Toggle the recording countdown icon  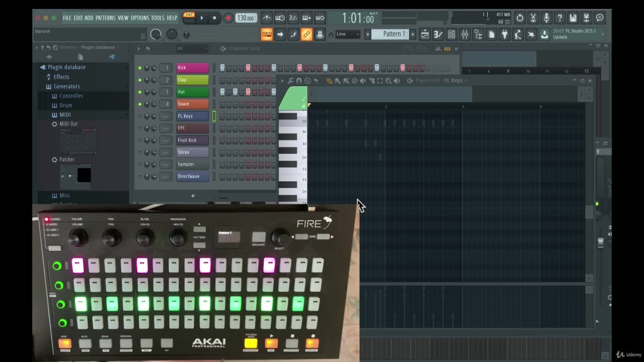(x=293, y=18)
